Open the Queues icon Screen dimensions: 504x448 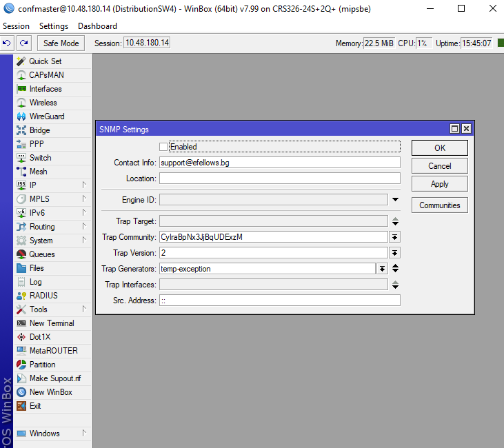21,254
